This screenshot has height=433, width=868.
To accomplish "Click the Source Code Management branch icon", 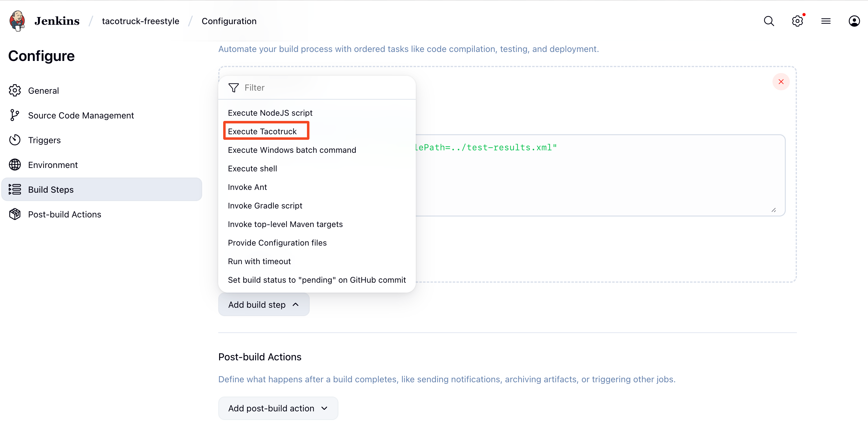I will tap(15, 115).
